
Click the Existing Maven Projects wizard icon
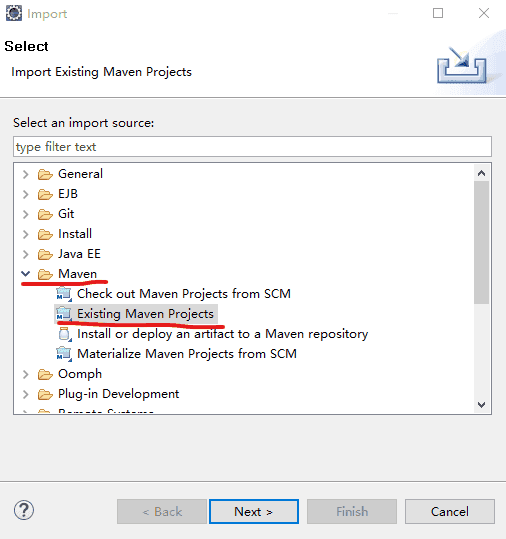[x=64, y=314]
